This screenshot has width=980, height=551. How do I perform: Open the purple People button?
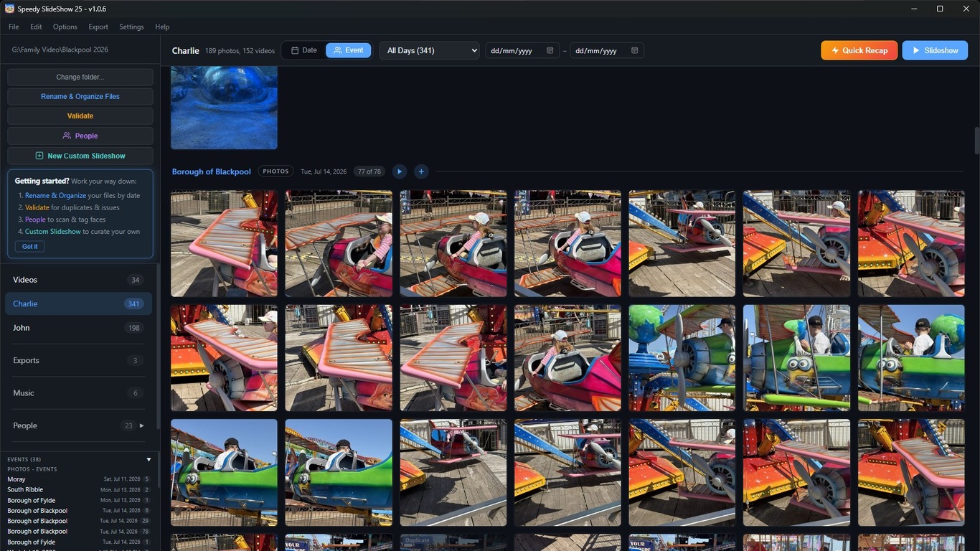click(80, 136)
